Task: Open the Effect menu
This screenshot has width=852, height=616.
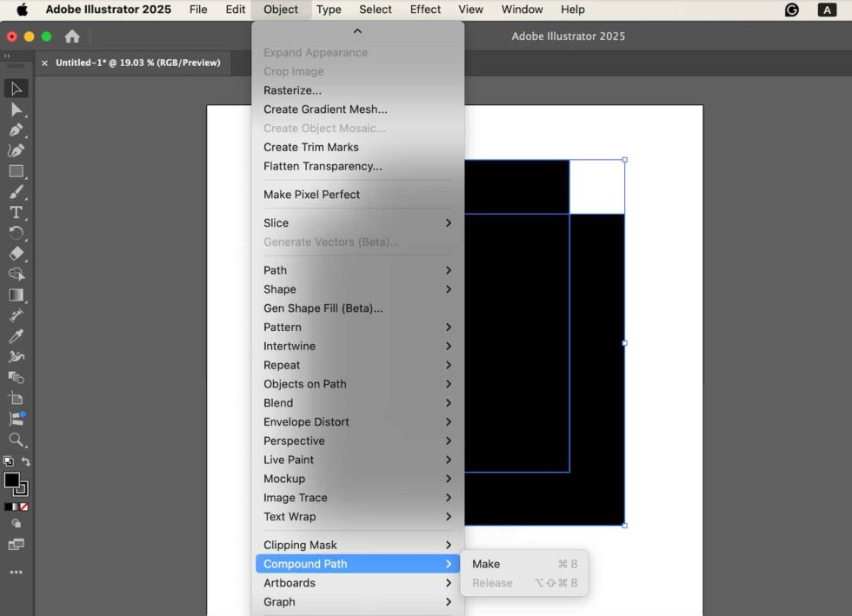Action: pyautogui.click(x=425, y=10)
